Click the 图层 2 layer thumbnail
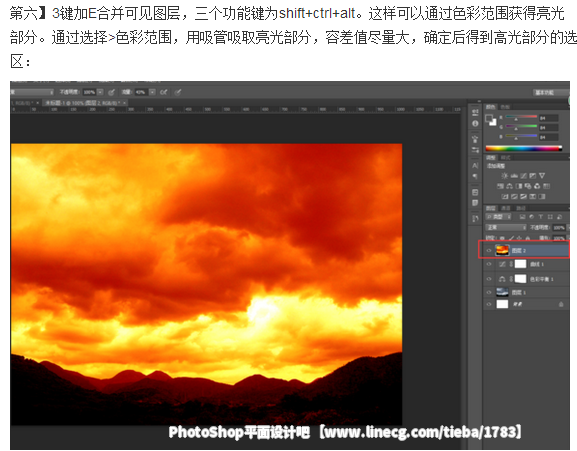Image resolution: width=577 pixels, height=451 pixels. coord(502,250)
